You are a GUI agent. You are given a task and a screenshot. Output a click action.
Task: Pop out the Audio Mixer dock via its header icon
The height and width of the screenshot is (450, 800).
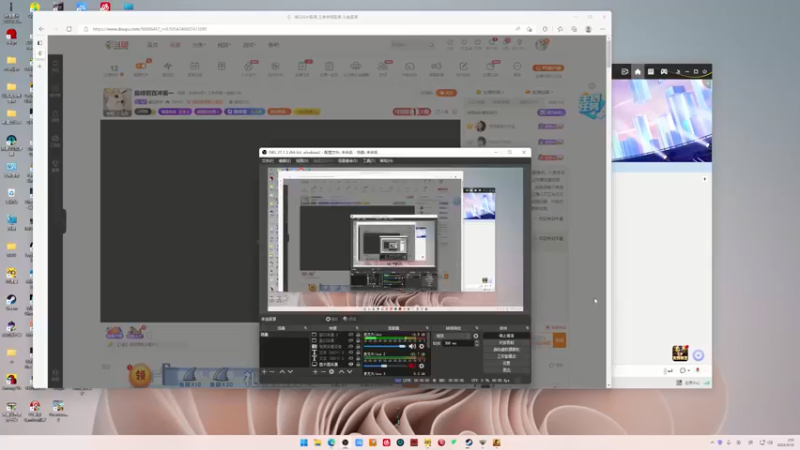click(x=427, y=328)
